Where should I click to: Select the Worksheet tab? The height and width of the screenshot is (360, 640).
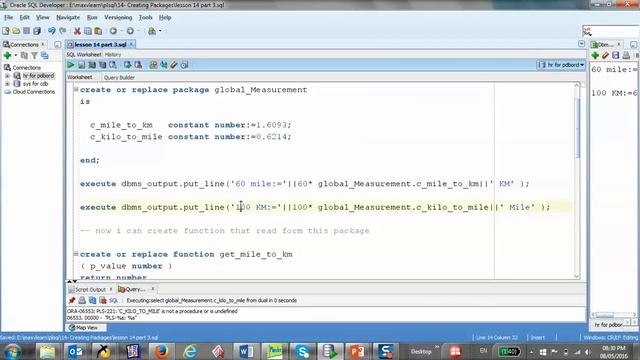tap(80, 77)
